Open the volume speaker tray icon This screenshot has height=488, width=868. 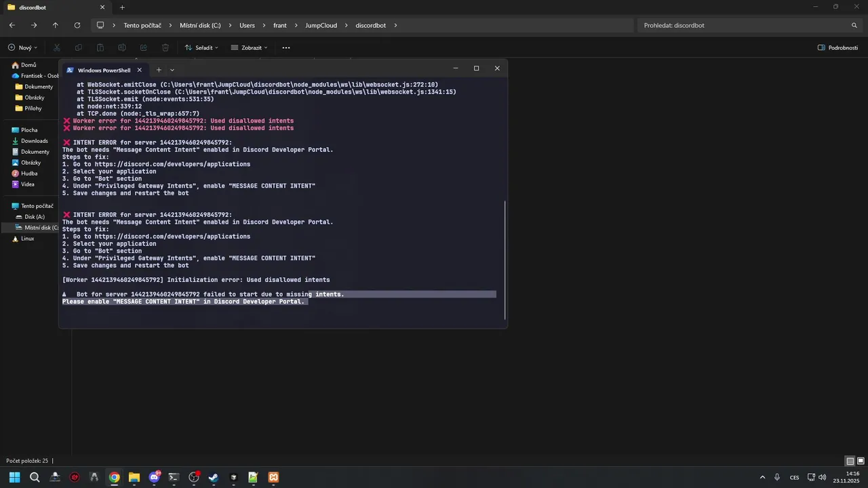point(823,477)
